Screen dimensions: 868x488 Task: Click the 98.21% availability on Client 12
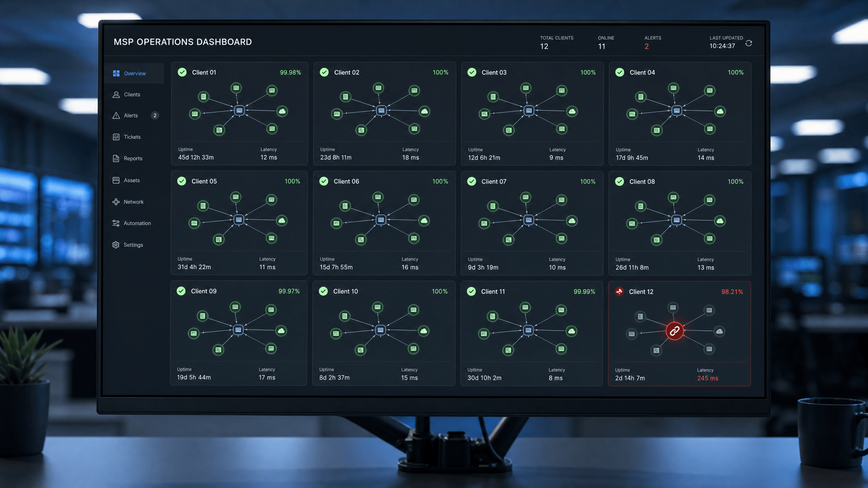(732, 292)
